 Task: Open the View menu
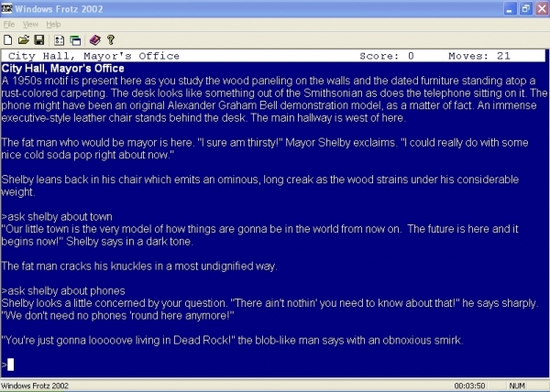click(30, 24)
